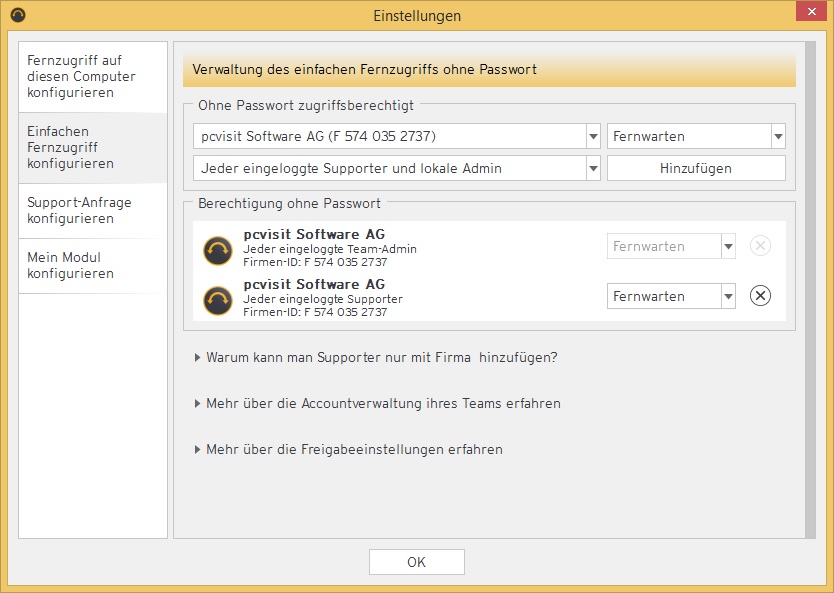Remove the 'Jeder eingeloggte Supporter' permission
The image size is (834, 593).
[x=760, y=296]
